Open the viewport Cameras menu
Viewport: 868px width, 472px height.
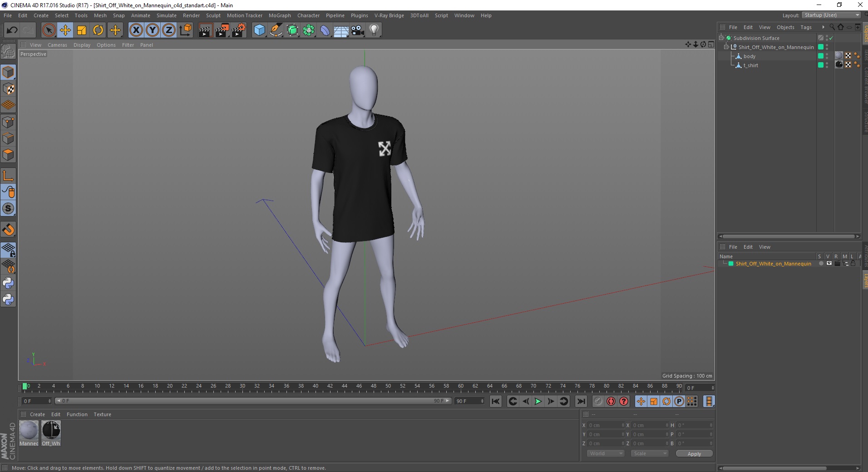(x=57, y=45)
